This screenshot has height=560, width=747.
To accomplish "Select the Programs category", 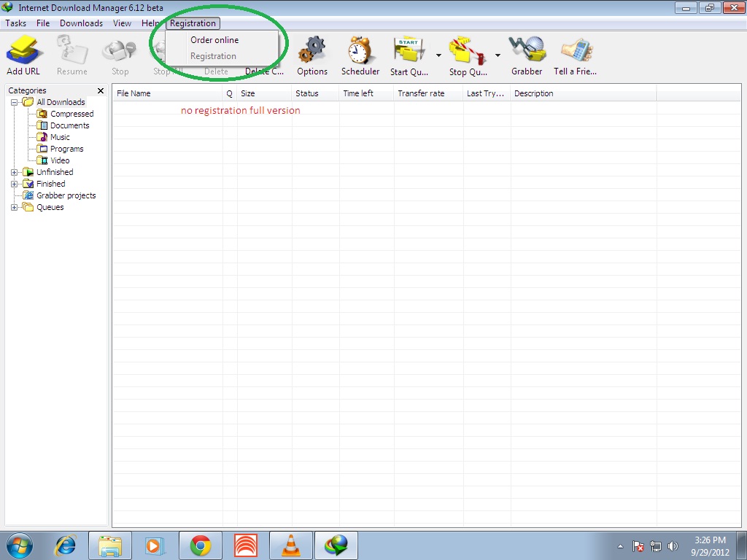I will [66, 149].
